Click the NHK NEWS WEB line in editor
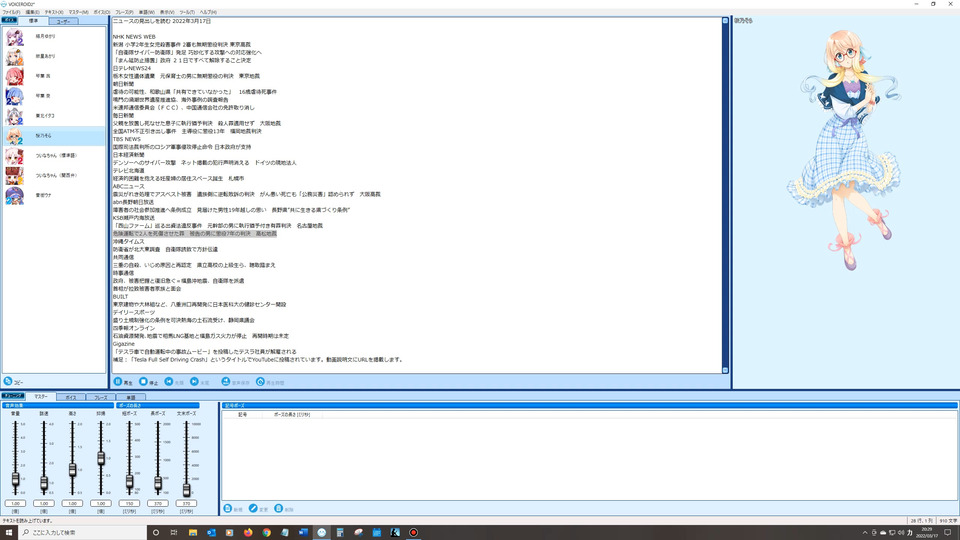The height and width of the screenshot is (540, 960). (x=134, y=37)
